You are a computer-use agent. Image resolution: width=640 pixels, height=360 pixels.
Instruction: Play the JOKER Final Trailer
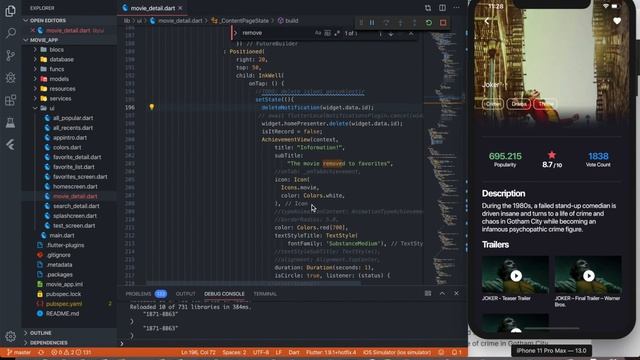(589, 276)
